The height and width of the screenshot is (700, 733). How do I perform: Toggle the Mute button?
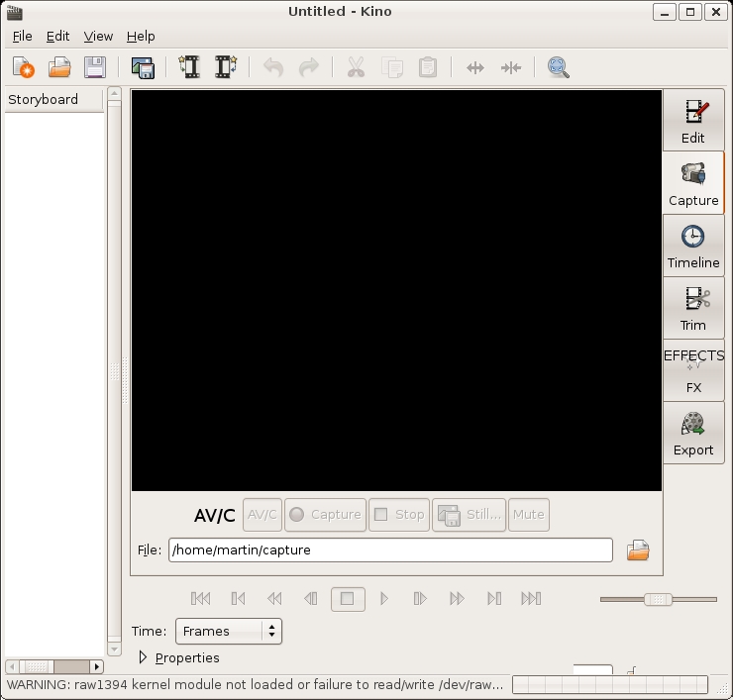point(528,515)
